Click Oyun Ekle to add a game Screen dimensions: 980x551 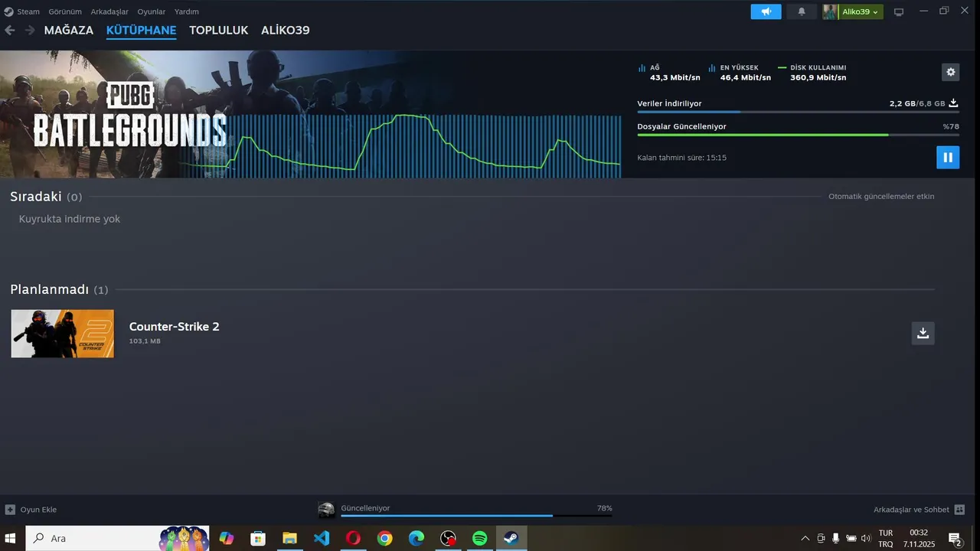coord(31,510)
